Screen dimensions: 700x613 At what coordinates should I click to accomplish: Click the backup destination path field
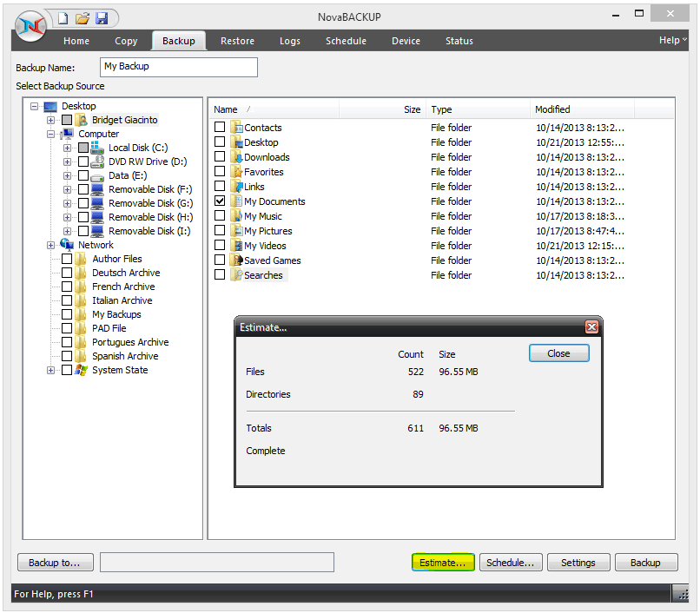[x=217, y=562]
